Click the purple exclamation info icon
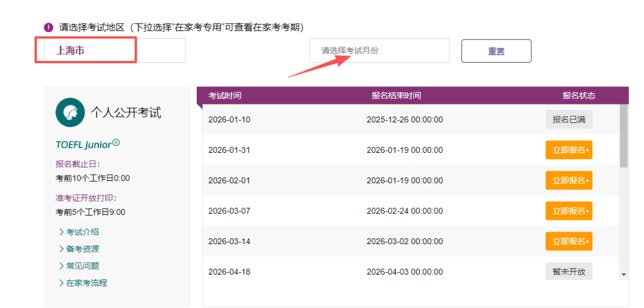This screenshot has height=308, width=644. pyautogui.click(x=48, y=27)
